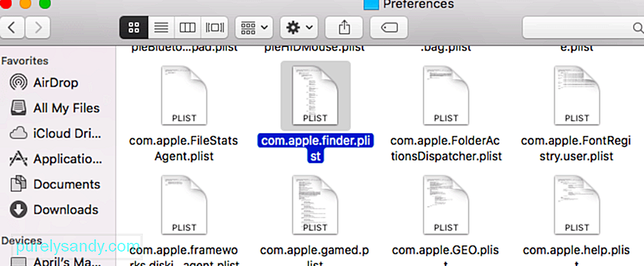Click the Preferences folder icon in title
The height and width of the screenshot is (266, 644).
371,5
